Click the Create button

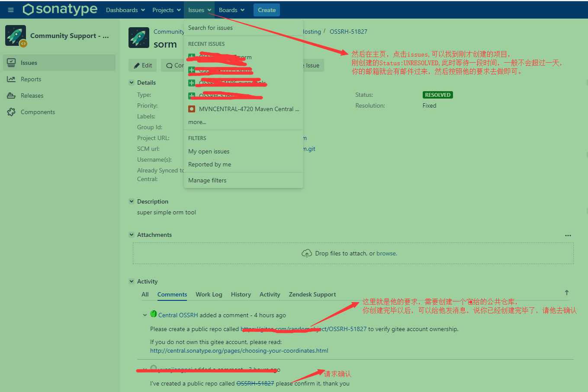267,10
